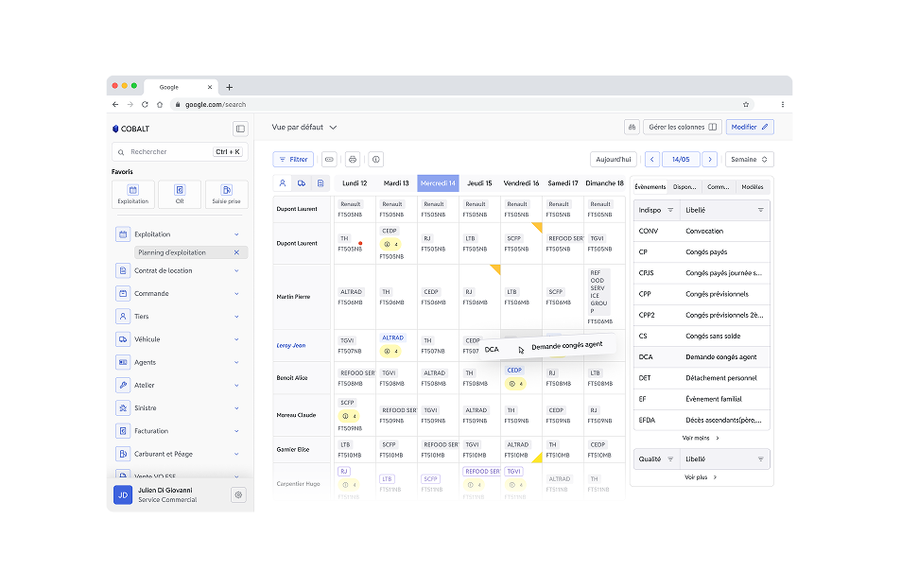Click the Aujourd'hui button

point(613,160)
